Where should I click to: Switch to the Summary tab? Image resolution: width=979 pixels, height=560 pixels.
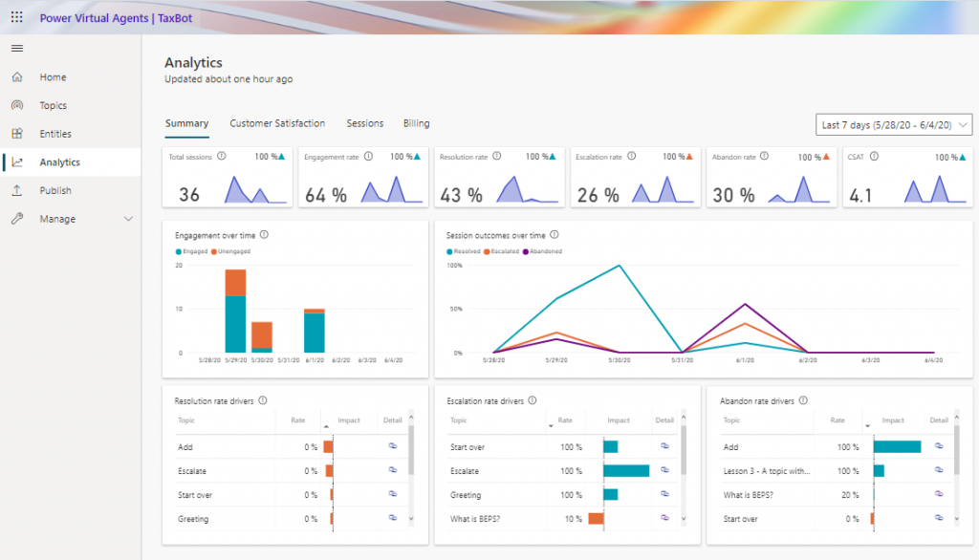pyautogui.click(x=186, y=123)
